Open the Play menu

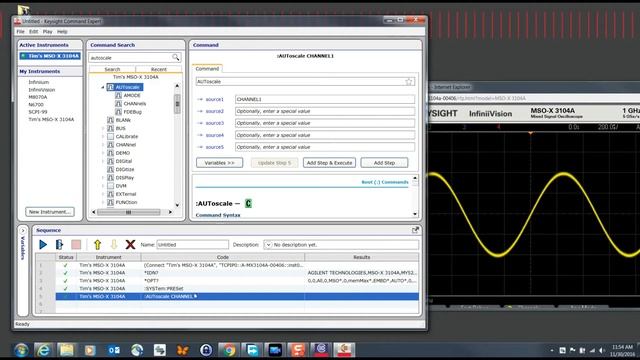[x=48, y=31]
